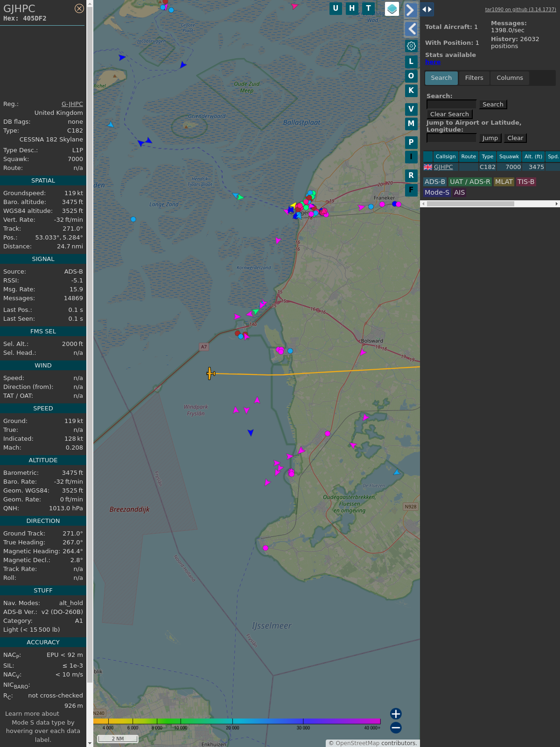
Task: Click the right chevron sidebar button
Action: [411, 10]
